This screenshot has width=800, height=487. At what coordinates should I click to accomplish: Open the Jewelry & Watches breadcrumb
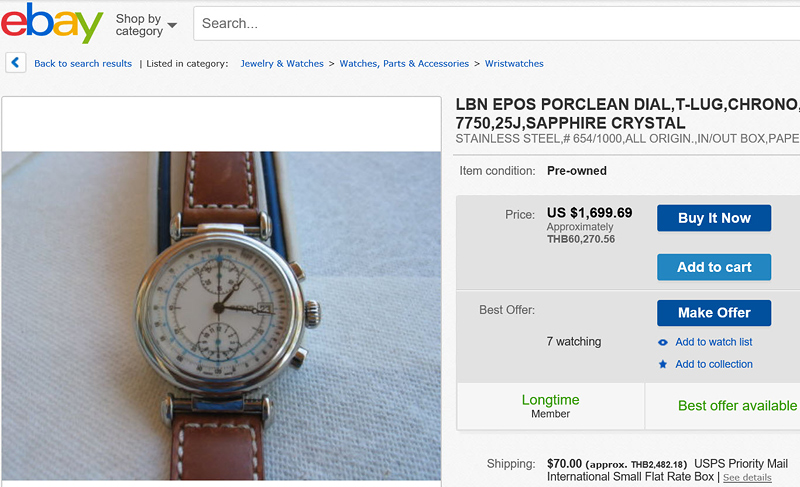click(x=282, y=64)
